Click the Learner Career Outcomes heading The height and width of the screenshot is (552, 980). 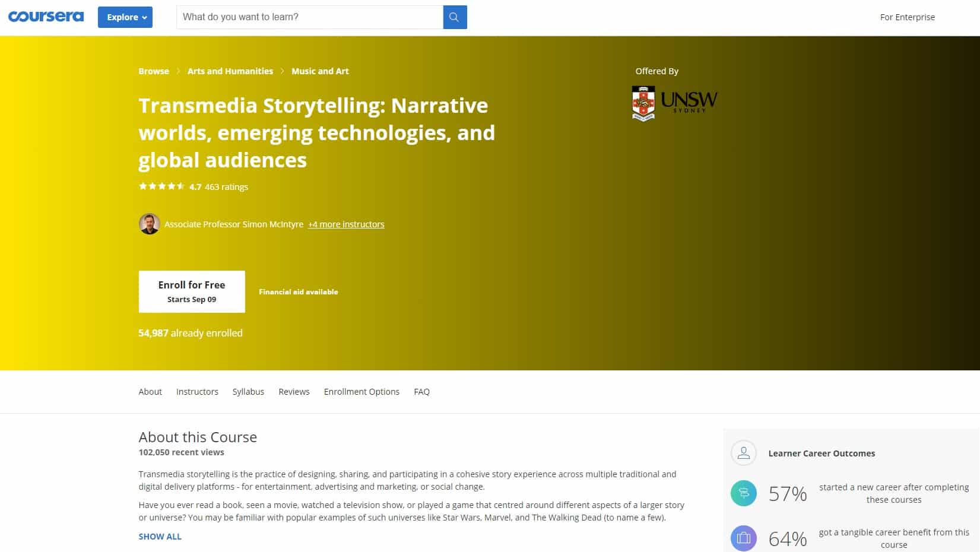pos(822,453)
